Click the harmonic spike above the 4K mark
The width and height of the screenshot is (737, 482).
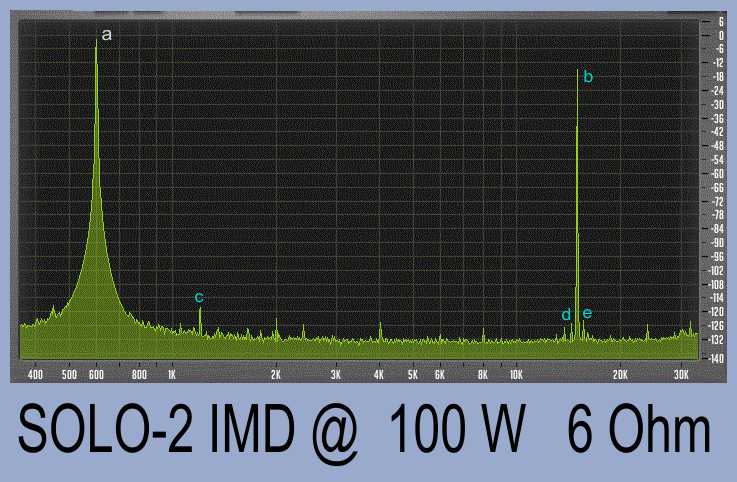(380, 330)
